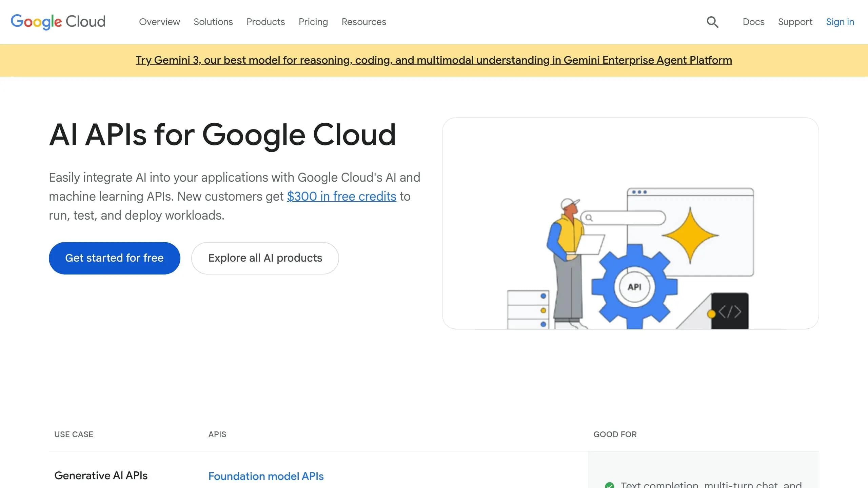The height and width of the screenshot is (488, 868).
Task: Open the Products menu
Action: point(265,22)
